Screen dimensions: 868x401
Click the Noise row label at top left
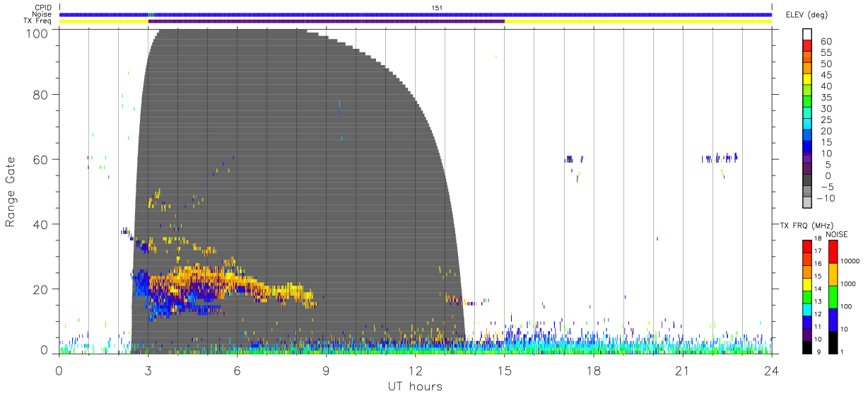pyautogui.click(x=42, y=14)
